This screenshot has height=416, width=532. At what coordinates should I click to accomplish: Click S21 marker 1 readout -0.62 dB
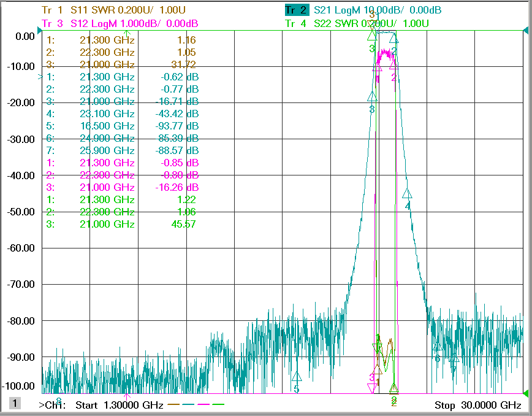tap(180, 77)
